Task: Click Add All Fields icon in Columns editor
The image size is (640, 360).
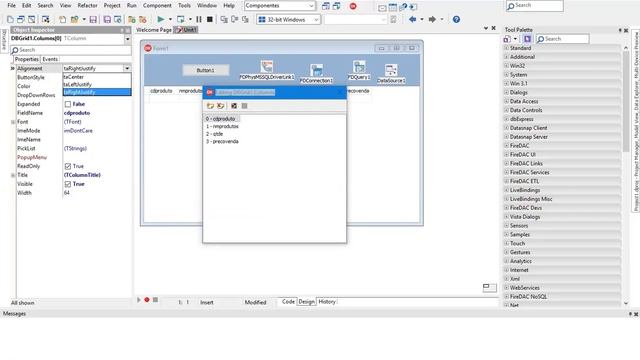Action: click(234, 106)
